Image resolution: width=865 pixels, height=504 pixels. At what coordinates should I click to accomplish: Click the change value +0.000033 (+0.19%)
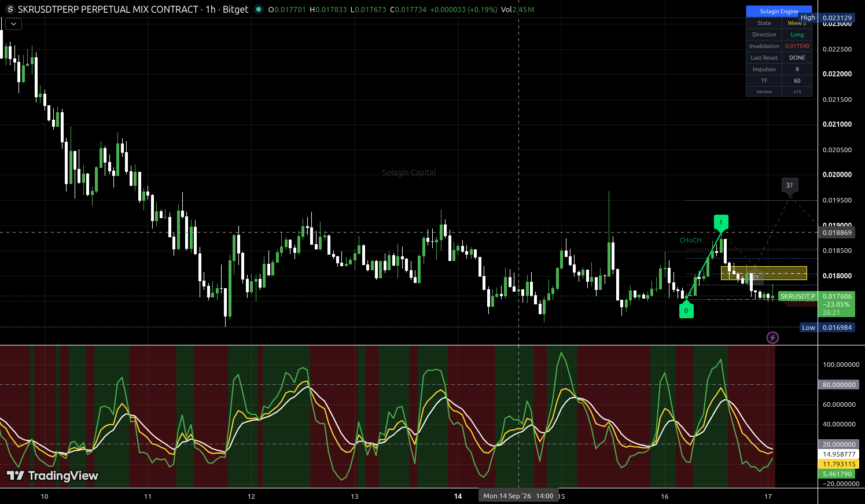pyautogui.click(x=463, y=9)
